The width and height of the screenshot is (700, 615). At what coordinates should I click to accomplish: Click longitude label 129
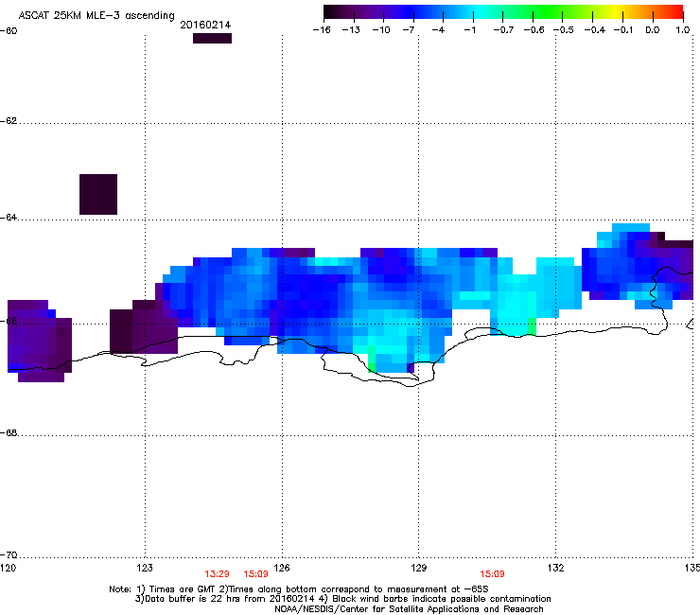tap(419, 568)
